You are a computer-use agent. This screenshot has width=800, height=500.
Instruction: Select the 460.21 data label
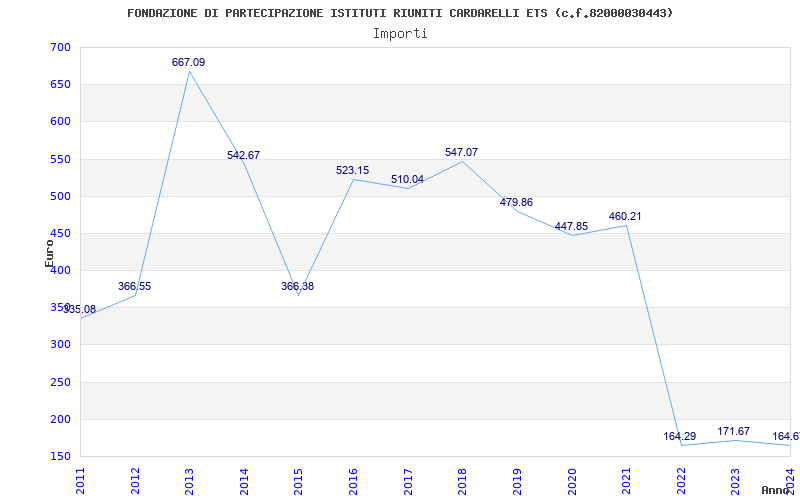point(625,216)
